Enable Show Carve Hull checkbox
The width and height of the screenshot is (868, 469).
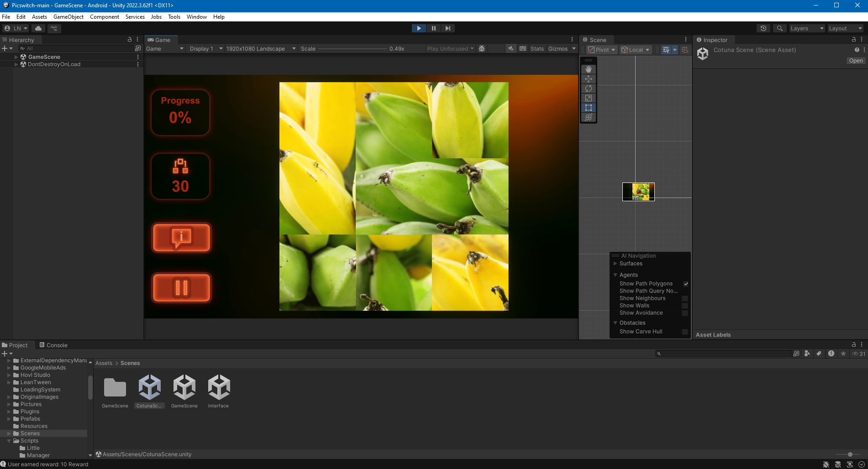point(685,332)
